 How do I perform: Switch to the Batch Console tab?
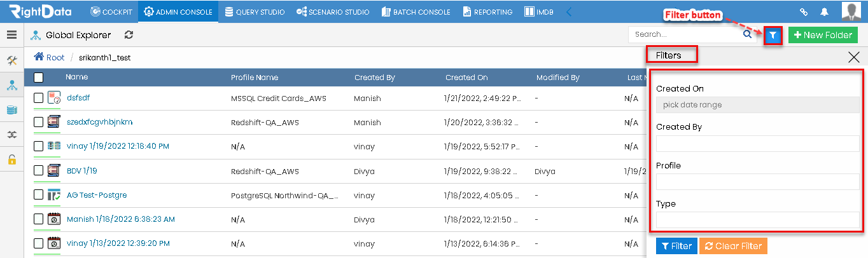point(416,11)
